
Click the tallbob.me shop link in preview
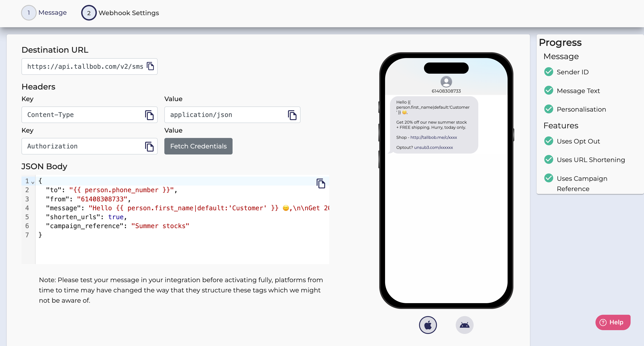[434, 137]
